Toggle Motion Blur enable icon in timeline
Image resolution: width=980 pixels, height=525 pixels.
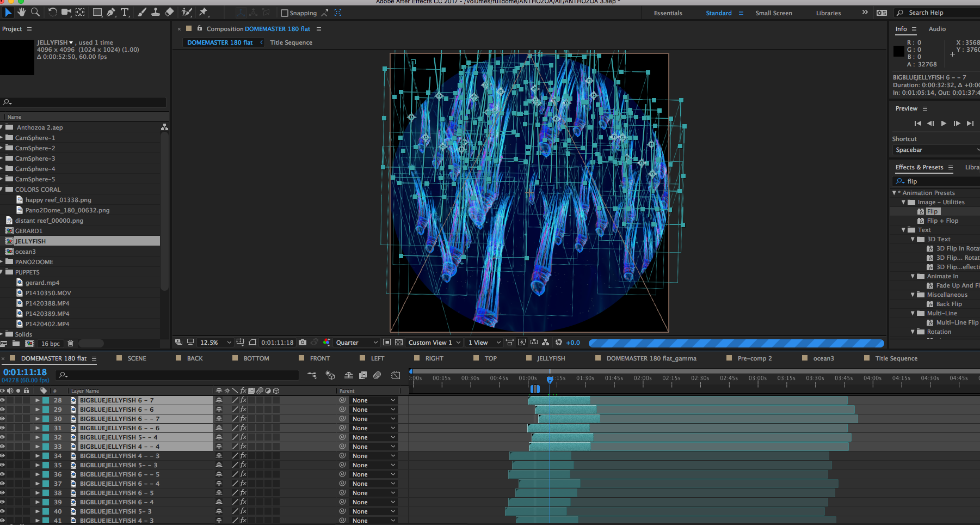377,375
